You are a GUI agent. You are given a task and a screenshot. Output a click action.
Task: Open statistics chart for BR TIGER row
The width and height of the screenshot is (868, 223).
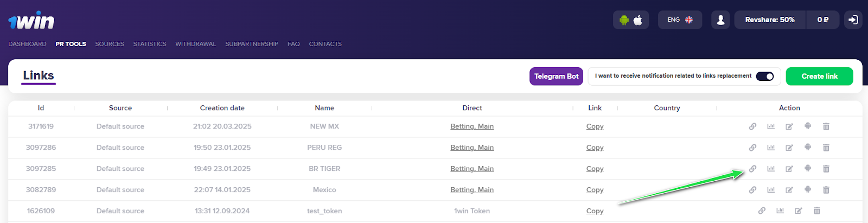771,169
